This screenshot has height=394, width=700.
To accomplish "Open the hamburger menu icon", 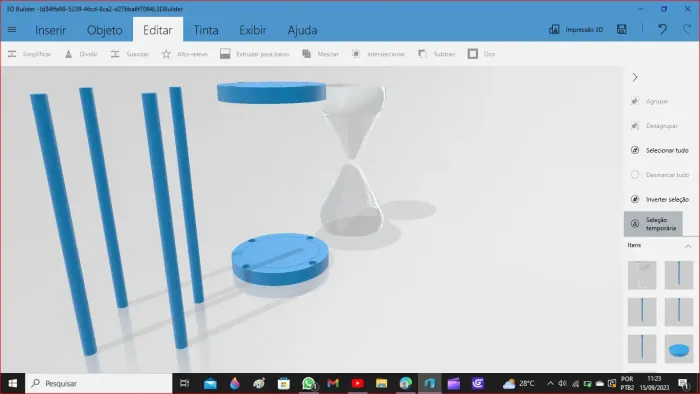I will 12,29.
